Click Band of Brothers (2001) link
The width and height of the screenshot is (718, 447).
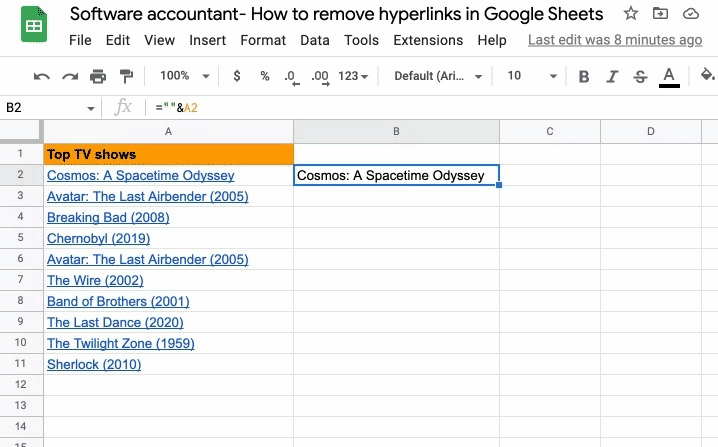[118, 302]
